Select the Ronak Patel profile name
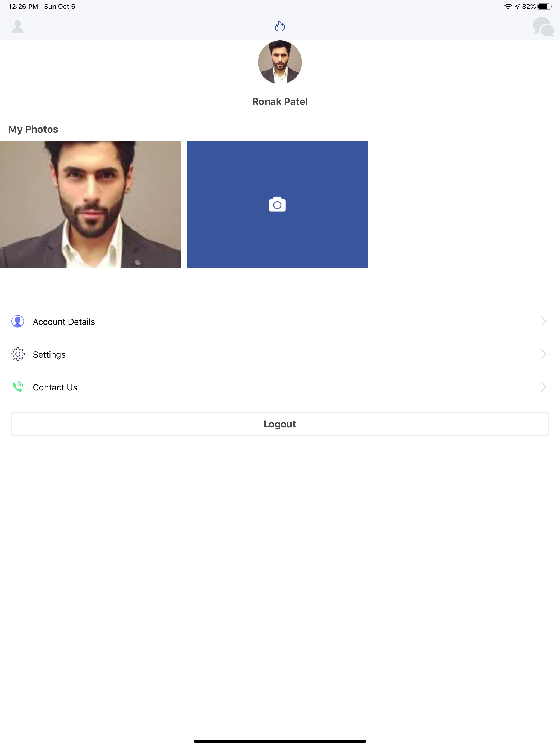560x747 pixels. pyautogui.click(x=280, y=101)
